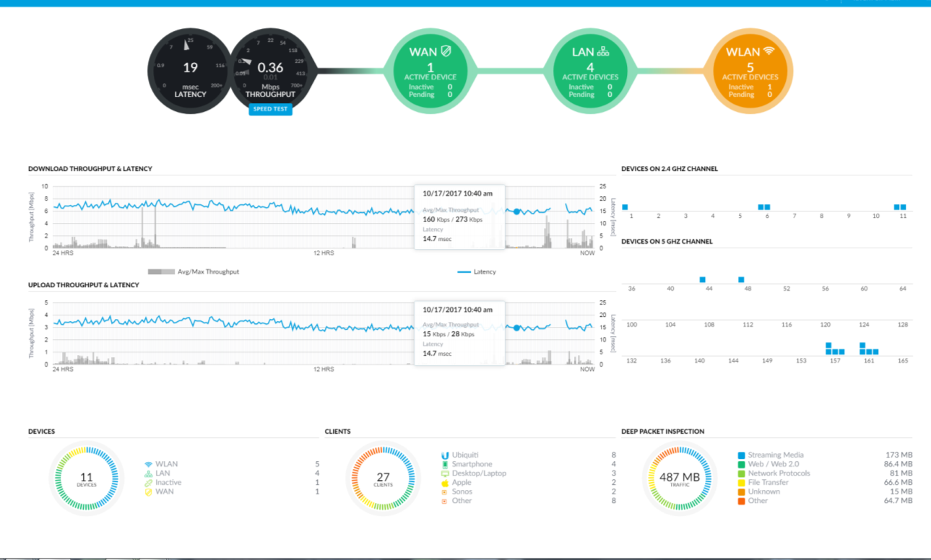Click the Apple icon in Clients legend
The image size is (931, 560).
(444, 483)
